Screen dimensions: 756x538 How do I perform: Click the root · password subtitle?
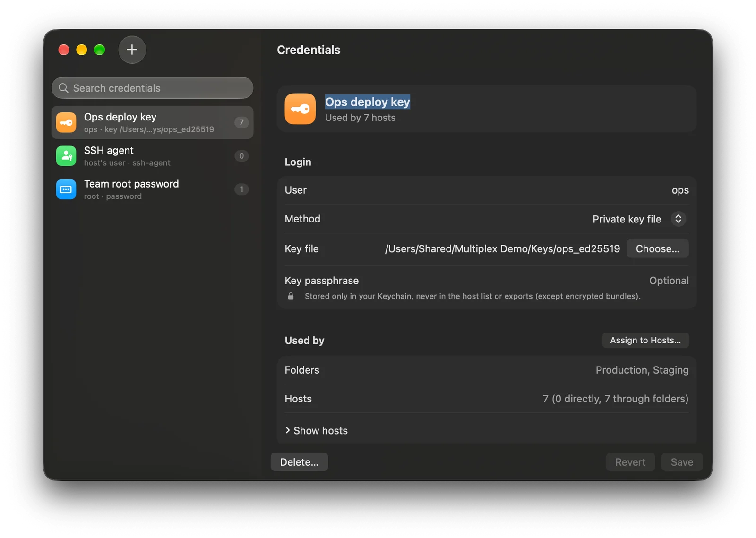112,196
